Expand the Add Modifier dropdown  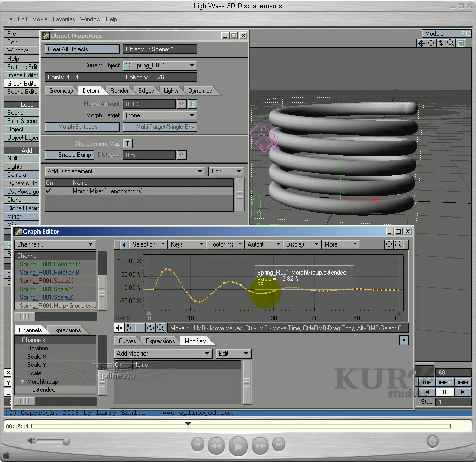(x=163, y=354)
